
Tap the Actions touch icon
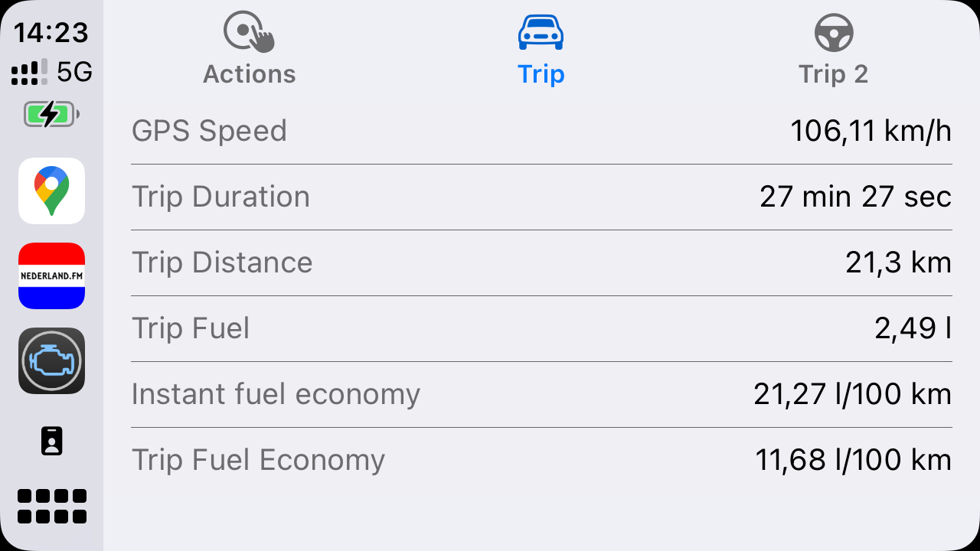click(249, 34)
